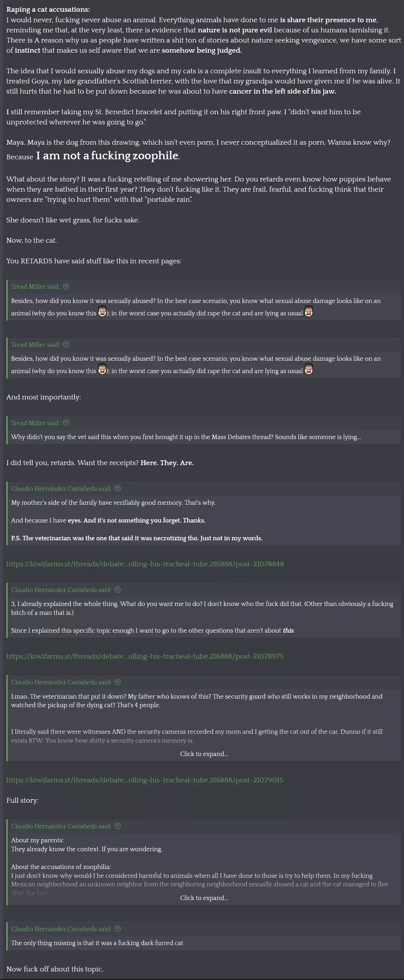The height and width of the screenshot is (980, 404).
Task: Expand the 'About my parents' full story quote
Action: click(204, 898)
